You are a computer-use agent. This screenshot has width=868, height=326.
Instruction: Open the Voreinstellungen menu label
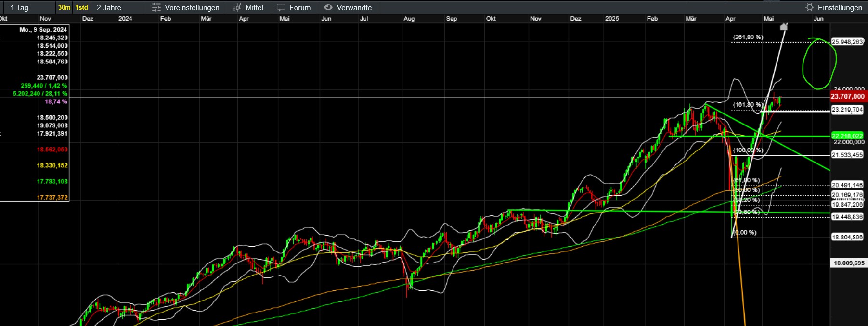[x=192, y=8]
